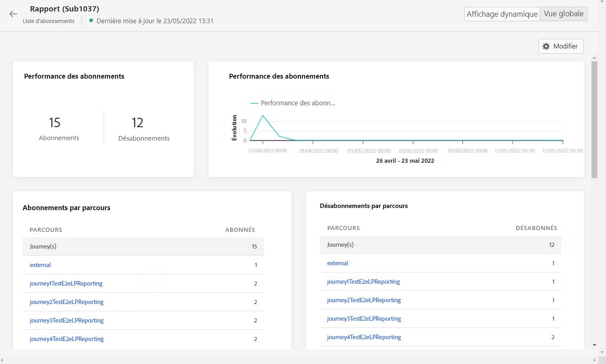The width and height of the screenshot is (606, 364).
Task: Click the ABONNÉS column header
Action: coord(240,230)
